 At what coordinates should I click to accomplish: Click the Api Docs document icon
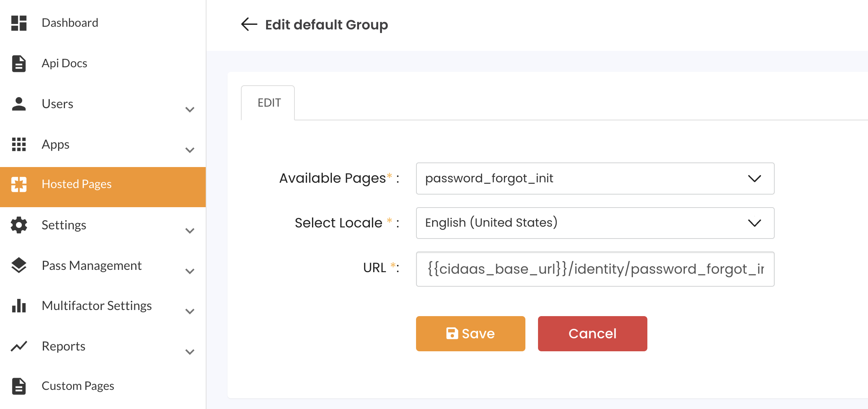(x=19, y=63)
